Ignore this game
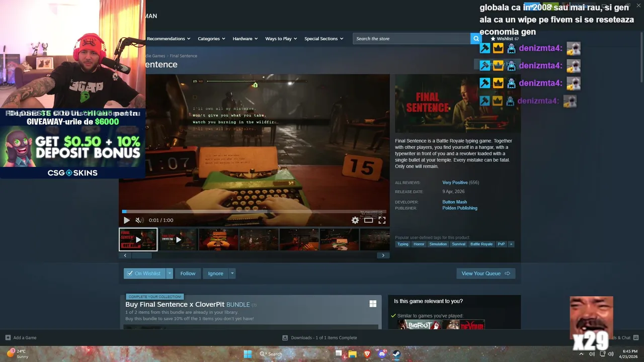 pos(215,274)
